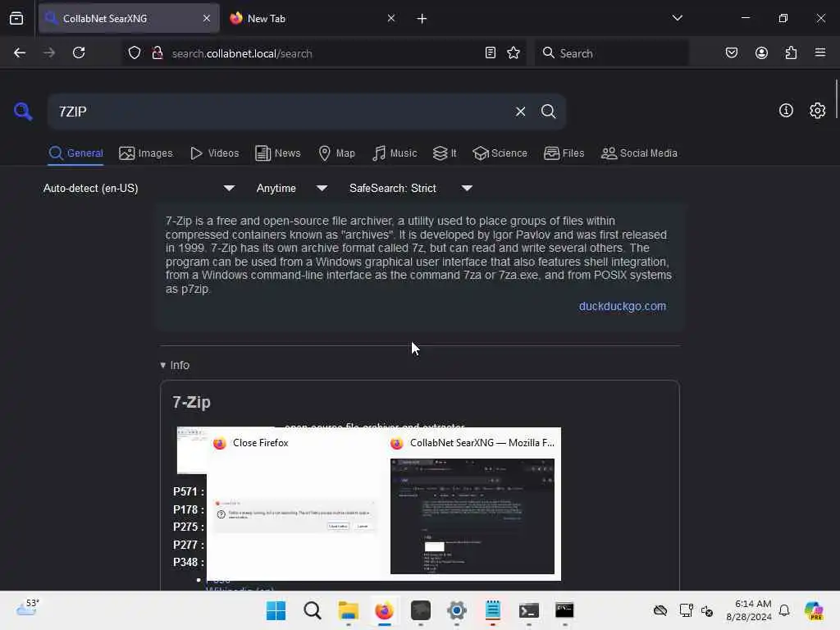The image size is (840, 630).
Task: Clear the 7ZIP search query
Action: pos(520,112)
